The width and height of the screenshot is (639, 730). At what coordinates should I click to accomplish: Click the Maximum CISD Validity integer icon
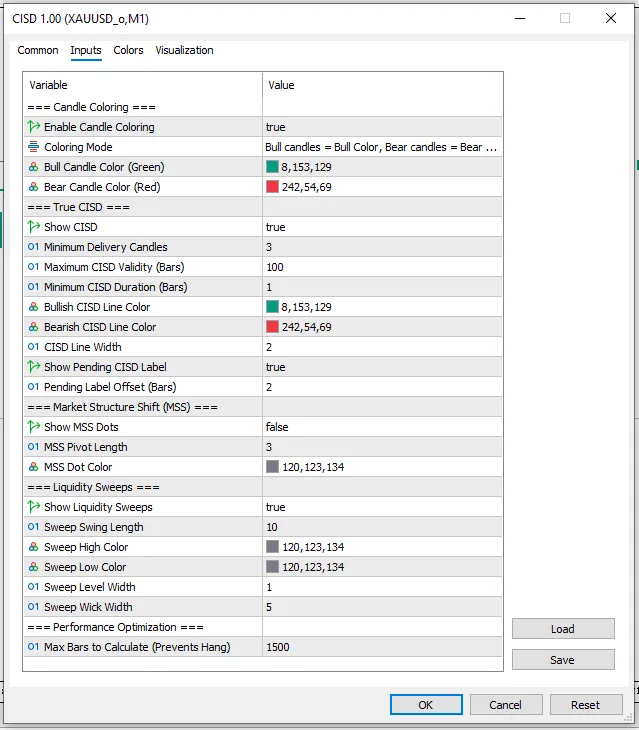[34, 267]
